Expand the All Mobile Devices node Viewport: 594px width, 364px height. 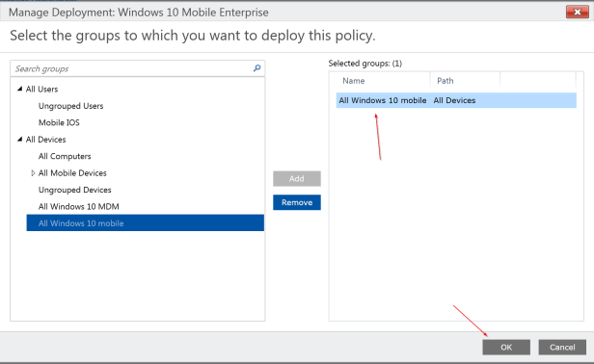(33, 173)
